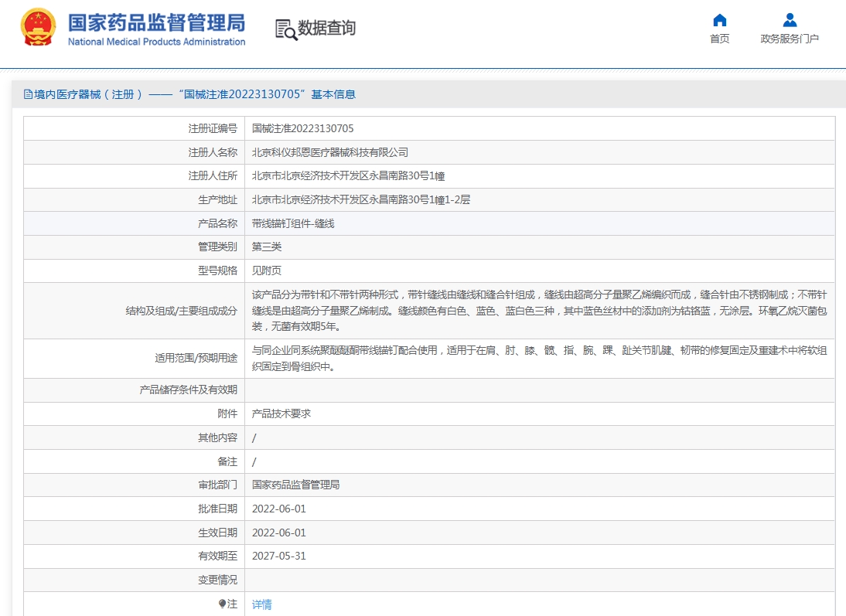Click the 国家药品监督管理局 header title

click(x=156, y=22)
